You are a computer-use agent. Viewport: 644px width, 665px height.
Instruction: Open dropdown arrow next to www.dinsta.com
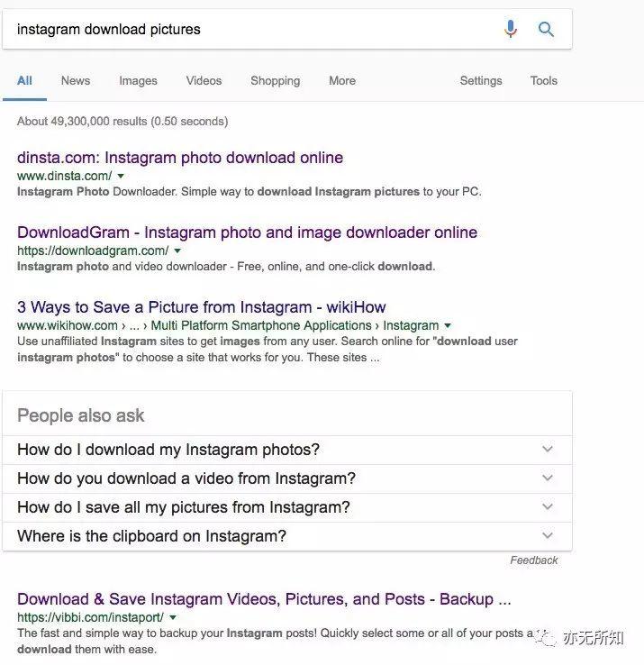click(x=121, y=176)
